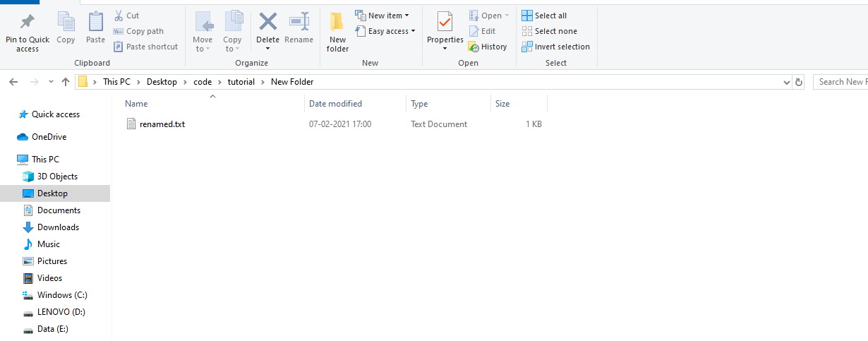Click the Invert selection option
Screen dimensions: 868x341
[x=555, y=47]
